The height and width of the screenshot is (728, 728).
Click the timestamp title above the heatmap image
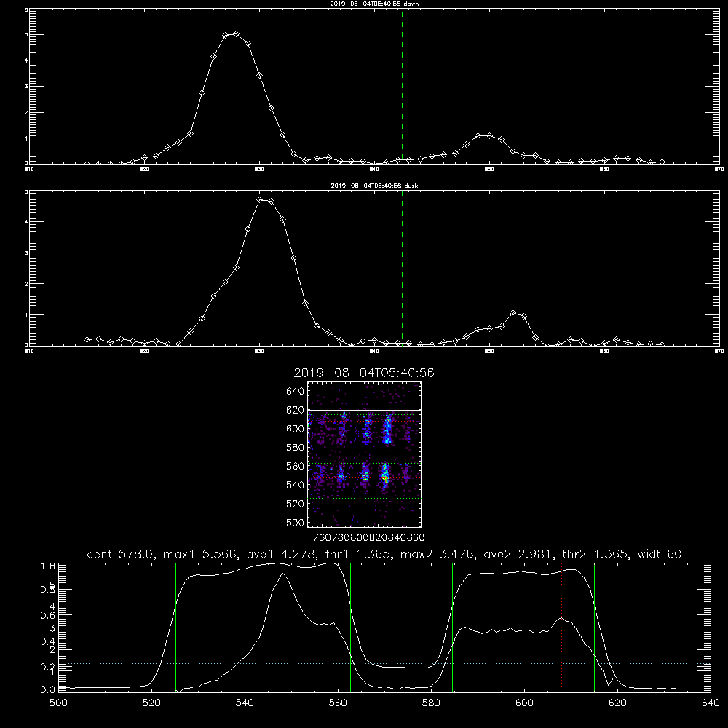click(364, 373)
